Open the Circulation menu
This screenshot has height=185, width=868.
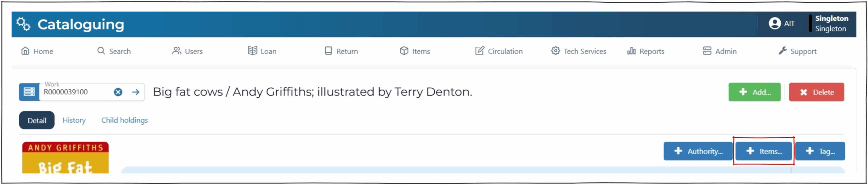click(x=499, y=51)
